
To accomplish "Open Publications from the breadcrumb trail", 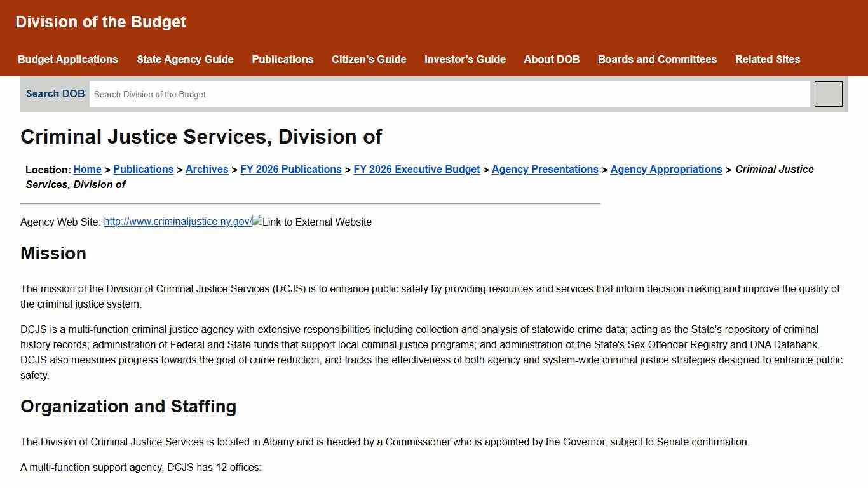I will (x=144, y=169).
